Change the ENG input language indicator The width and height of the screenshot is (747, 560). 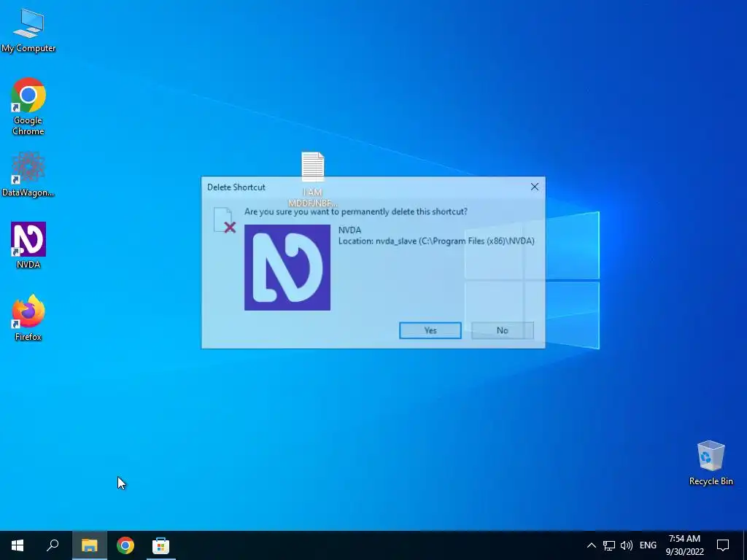[648, 545]
